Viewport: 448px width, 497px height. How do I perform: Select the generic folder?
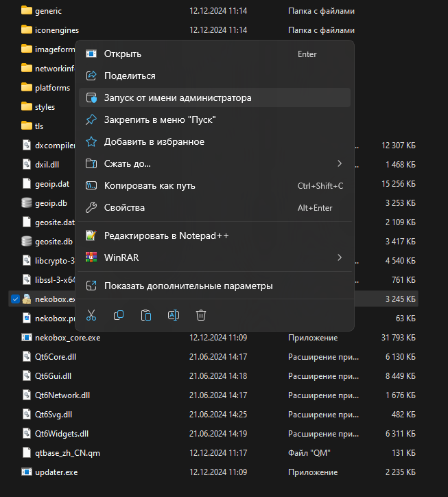(47, 11)
